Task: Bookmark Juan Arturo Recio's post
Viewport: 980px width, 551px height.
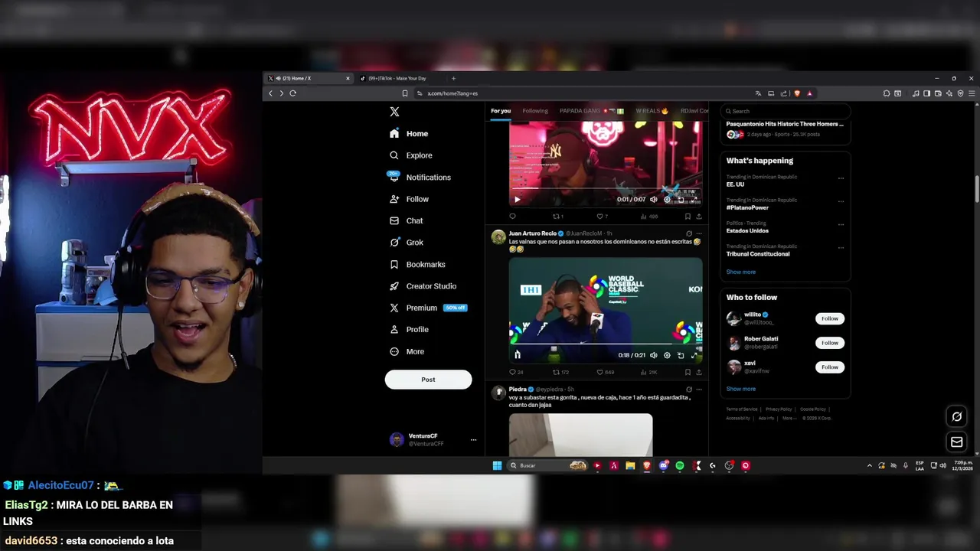Action: point(688,372)
